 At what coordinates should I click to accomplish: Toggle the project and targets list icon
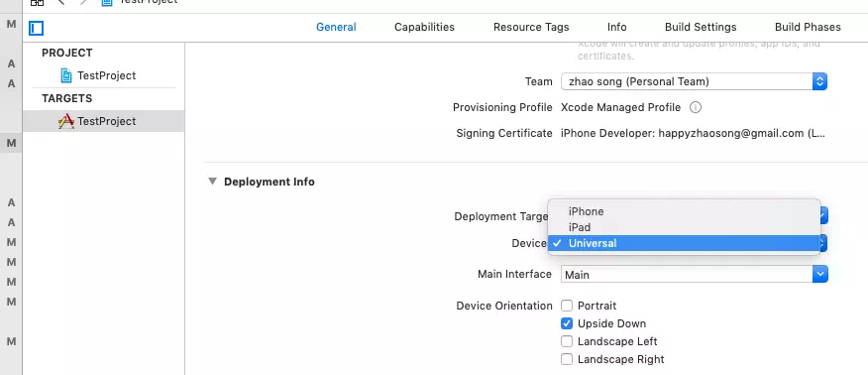(x=36, y=28)
